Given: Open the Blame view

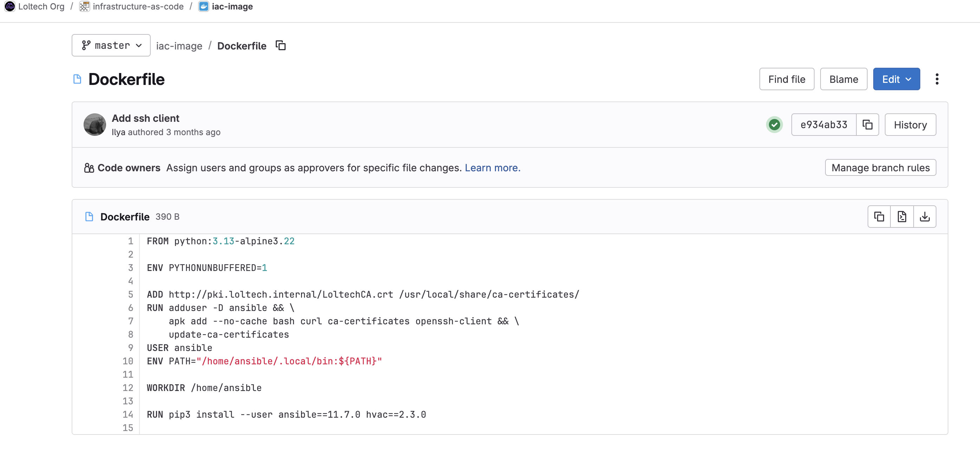Looking at the screenshot, I should pos(843,79).
